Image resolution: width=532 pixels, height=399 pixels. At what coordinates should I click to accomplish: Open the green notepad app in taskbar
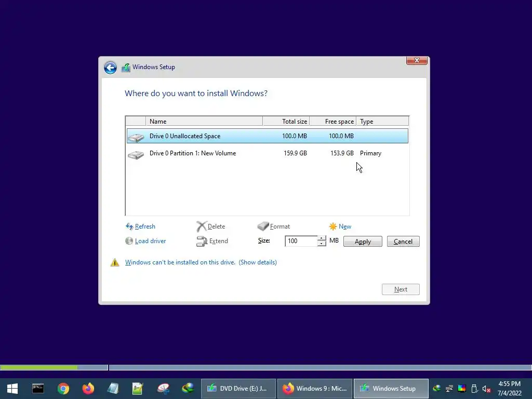point(138,389)
